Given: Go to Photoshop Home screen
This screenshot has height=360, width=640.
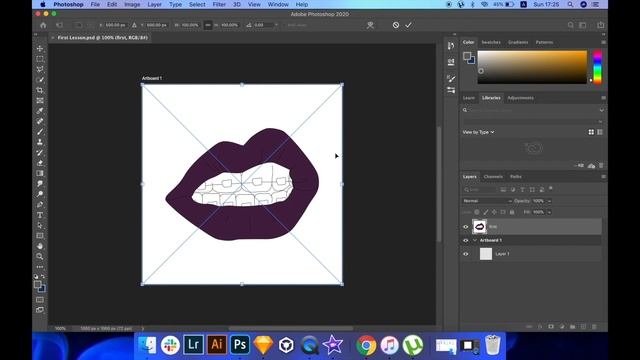Looking at the screenshot, I should [43, 25].
